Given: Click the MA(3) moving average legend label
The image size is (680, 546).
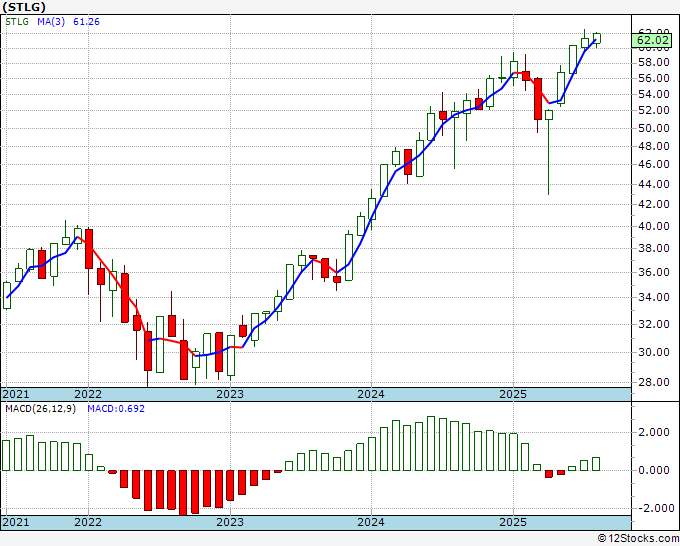Looking at the screenshot, I should (x=51, y=22).
